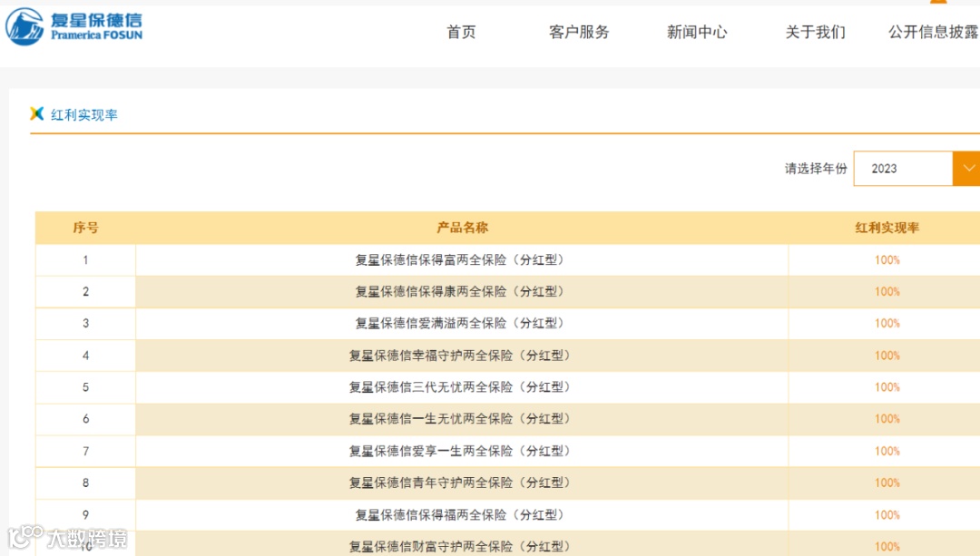The height and width of the screenshot is (556, 980).
Task: Expand the year dropdown arrow
Action: (x=966, y=168)
